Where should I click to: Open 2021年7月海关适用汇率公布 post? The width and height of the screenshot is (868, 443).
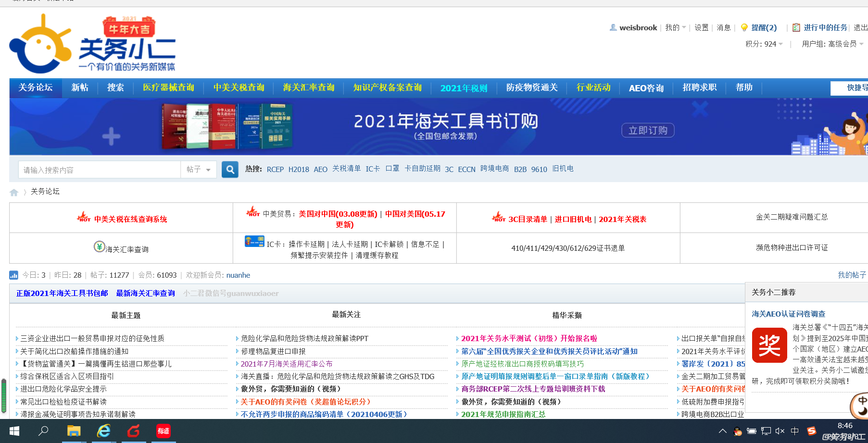tap(287, 364)
